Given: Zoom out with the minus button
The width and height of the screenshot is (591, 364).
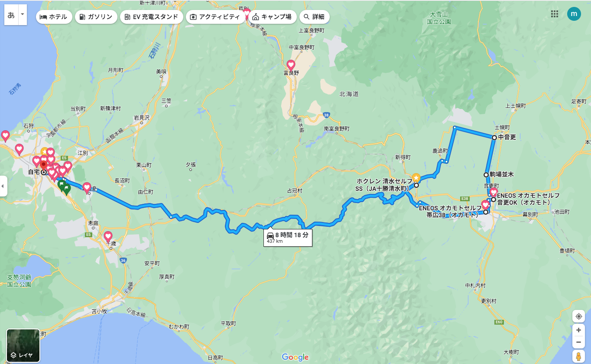Looking at the screenshot, I should pyautogui.click(x=578, y=342).
